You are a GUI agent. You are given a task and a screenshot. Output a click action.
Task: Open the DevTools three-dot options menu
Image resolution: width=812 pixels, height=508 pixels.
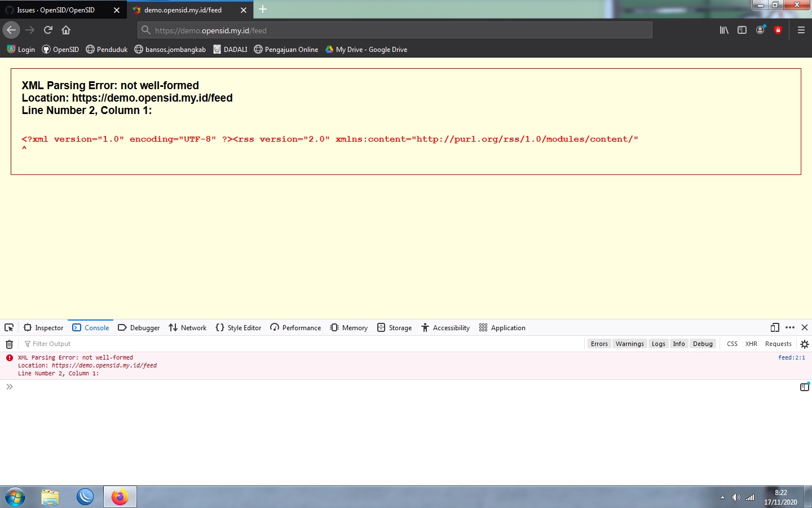tap(790, 327)
